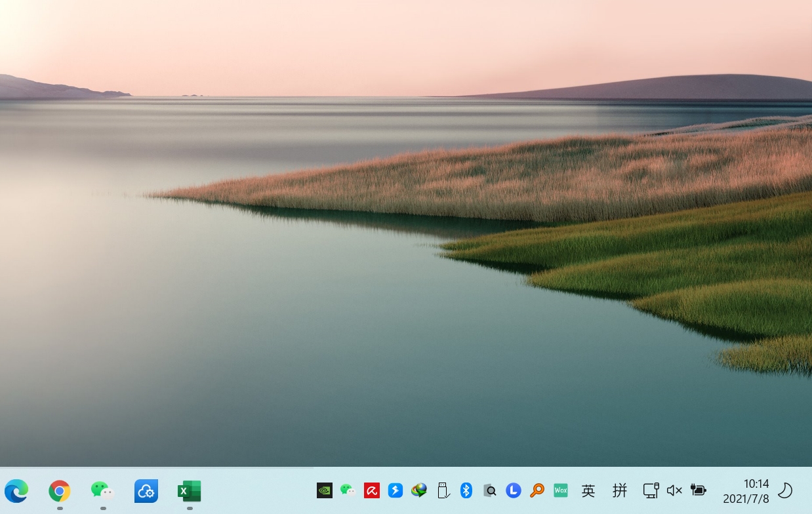Click the magnifier-over-document tray icon
Image resolution: width=812 pixels, height=514 pixels.
[490, 490]
